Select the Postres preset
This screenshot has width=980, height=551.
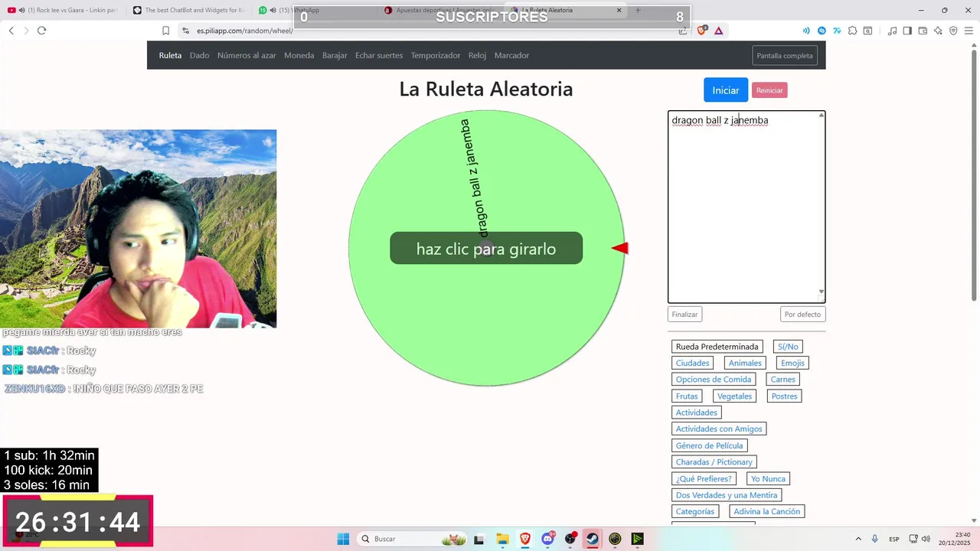tap(784, 396)
